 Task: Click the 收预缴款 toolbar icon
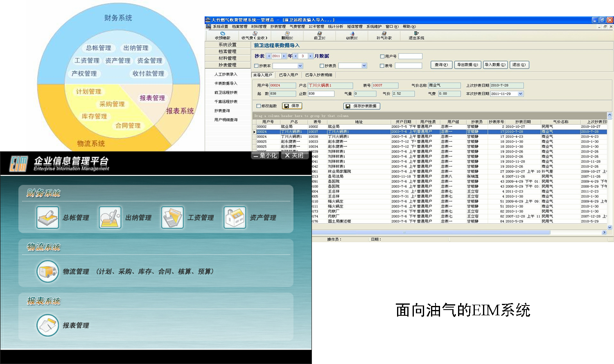pyautogui.click(x=223, y=35)
